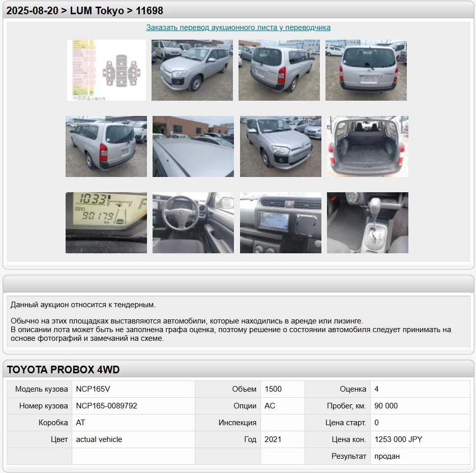
Task: Click the chassis number NCP165-0089792
Action: coord(106,406)
